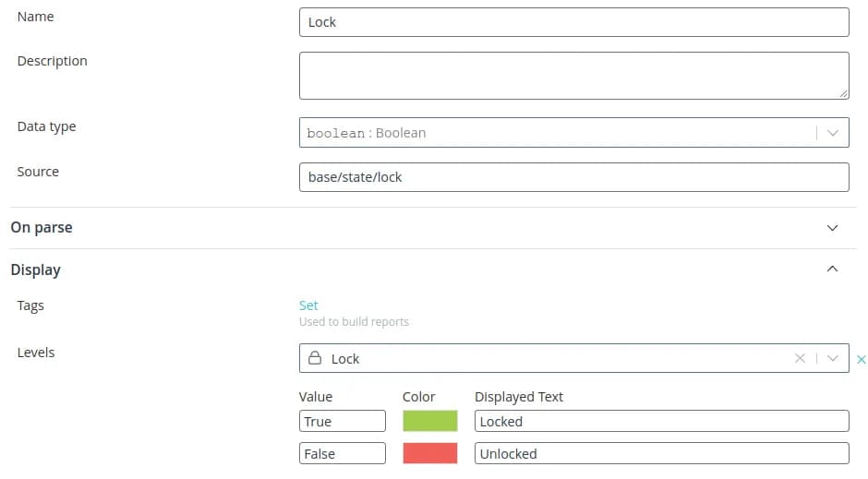Open the Data type dropdown arrow
The image size is (868, 479).
(832, 133)
